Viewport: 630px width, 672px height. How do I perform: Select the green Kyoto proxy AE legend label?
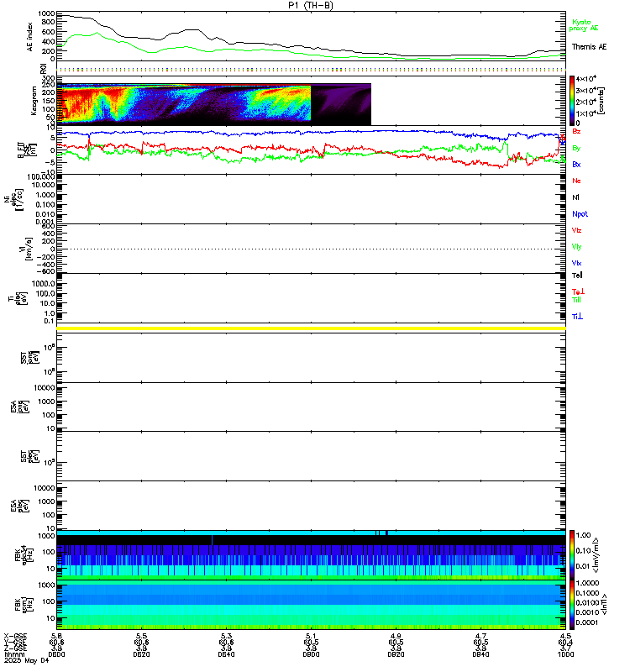pos(583,25)
